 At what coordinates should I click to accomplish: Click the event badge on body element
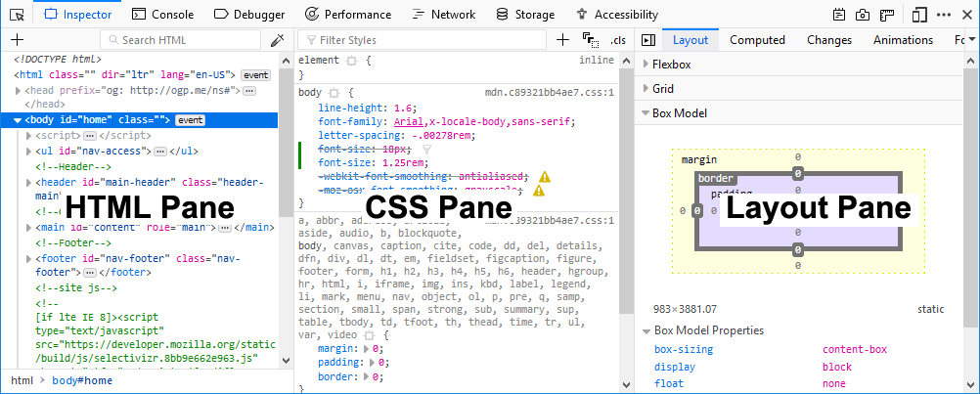(189, 120)
